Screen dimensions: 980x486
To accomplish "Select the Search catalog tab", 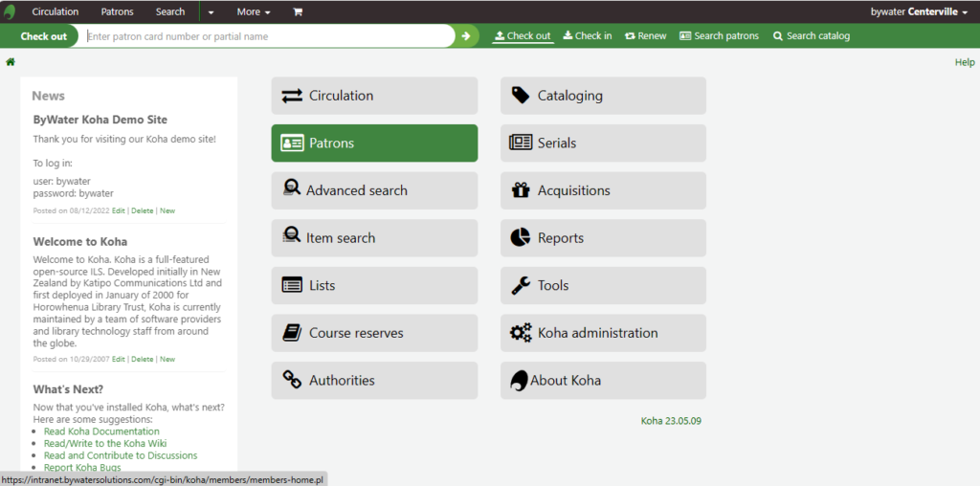I will tap(811, 36).
